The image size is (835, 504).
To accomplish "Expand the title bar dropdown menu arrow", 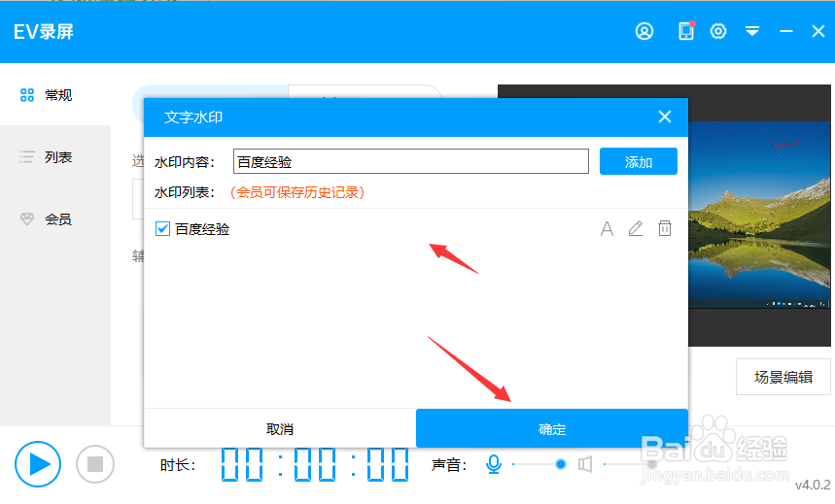I will (x=752, y=31).
